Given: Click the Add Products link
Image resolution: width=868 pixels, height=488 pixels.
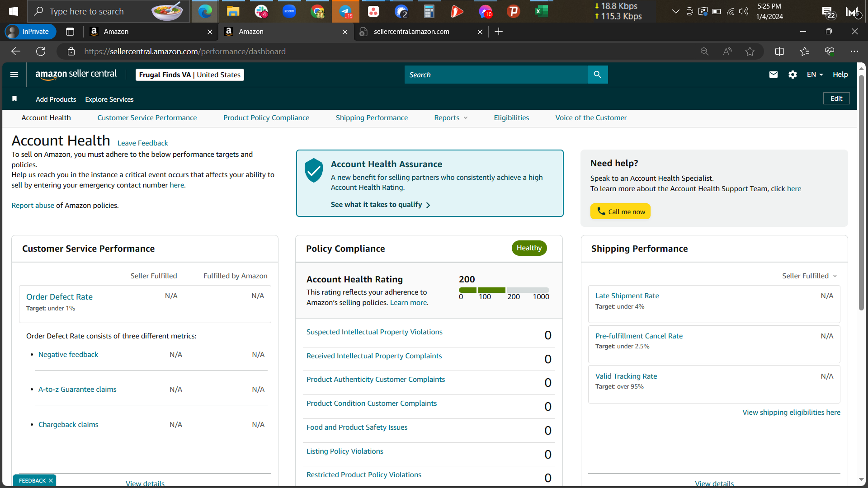Looking at the screenshot, I should (x=56, y=99).
